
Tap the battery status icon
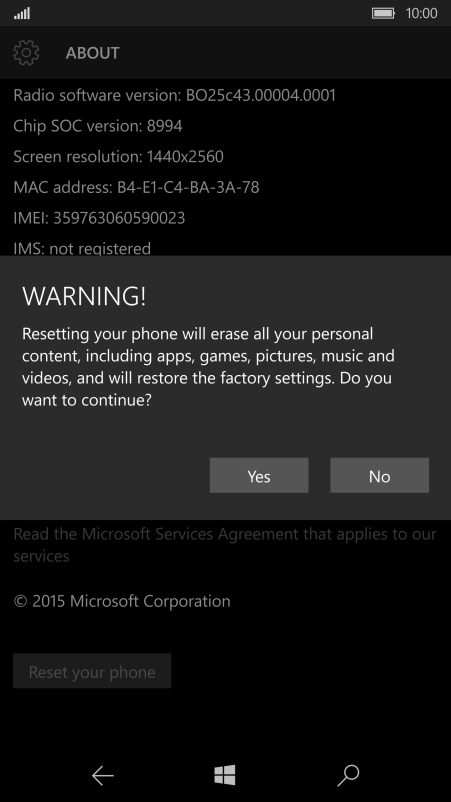[383, 13]
